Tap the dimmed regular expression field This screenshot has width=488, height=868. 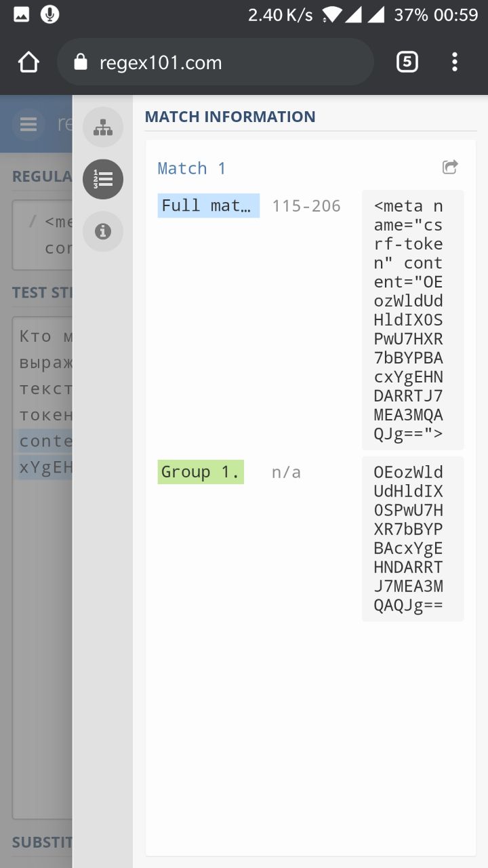click(x=42, y=235)
